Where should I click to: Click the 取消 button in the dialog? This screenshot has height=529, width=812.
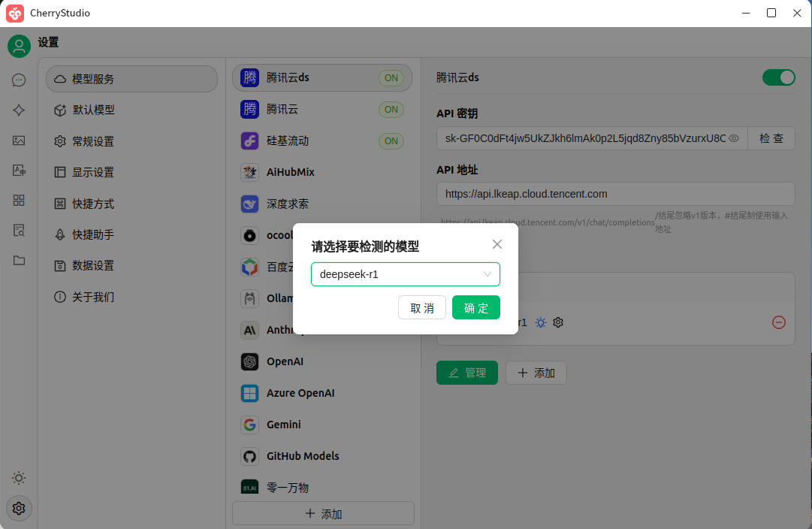tap(421, 308)
